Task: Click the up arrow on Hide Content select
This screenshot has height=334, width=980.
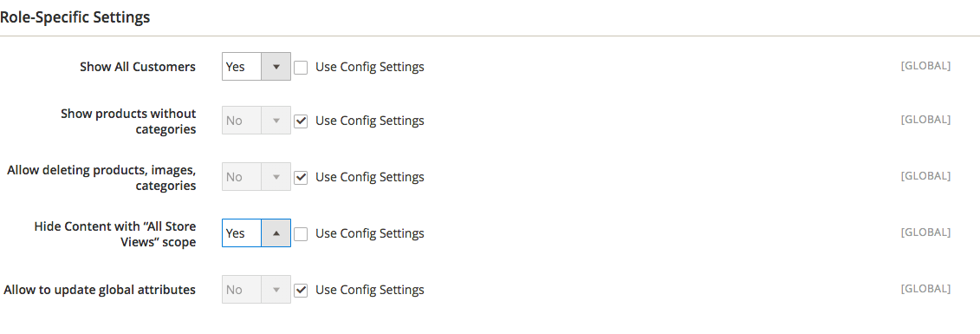Action: click(276, 232)
